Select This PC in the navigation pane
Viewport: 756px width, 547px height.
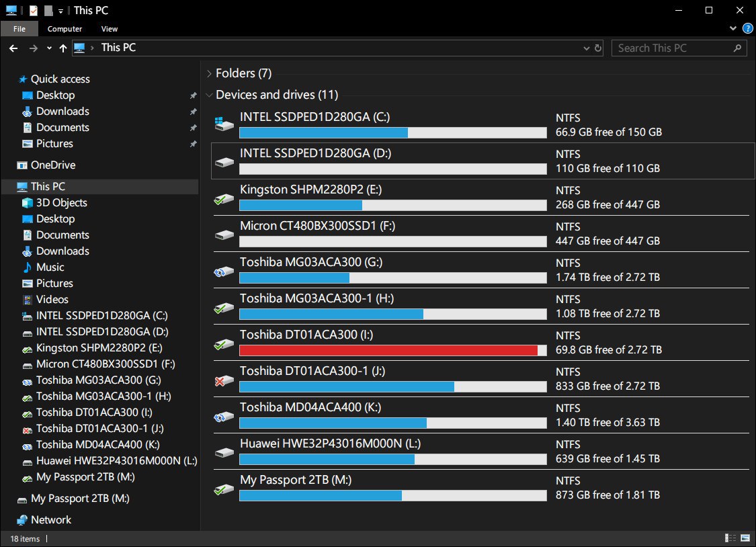point(100,187)
